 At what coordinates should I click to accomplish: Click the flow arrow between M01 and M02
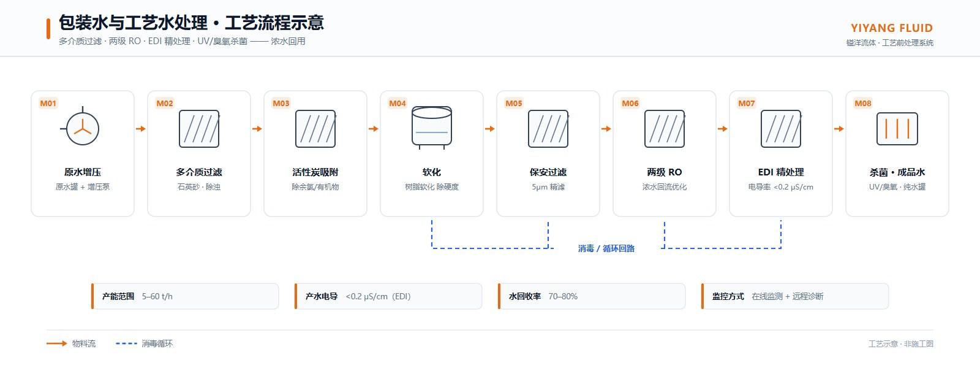[x=141, y=129]
